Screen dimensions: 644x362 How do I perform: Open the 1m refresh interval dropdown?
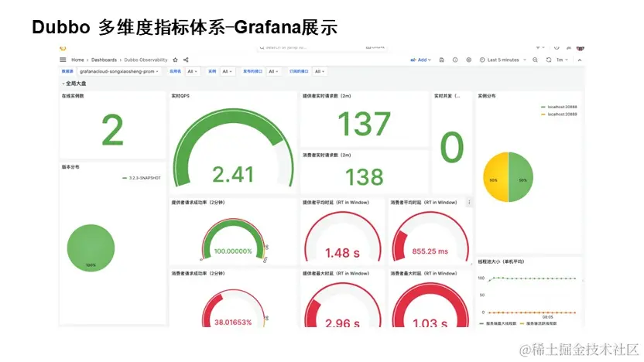(x=562, y=60)
